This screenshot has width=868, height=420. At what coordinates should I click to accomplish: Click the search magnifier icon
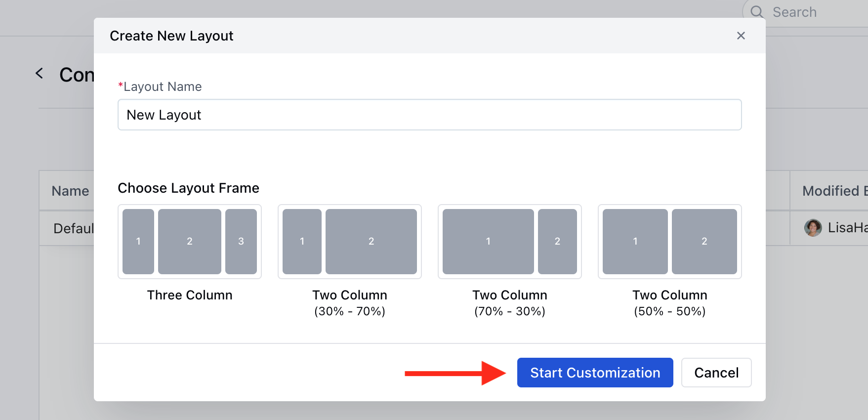[757, 12]
